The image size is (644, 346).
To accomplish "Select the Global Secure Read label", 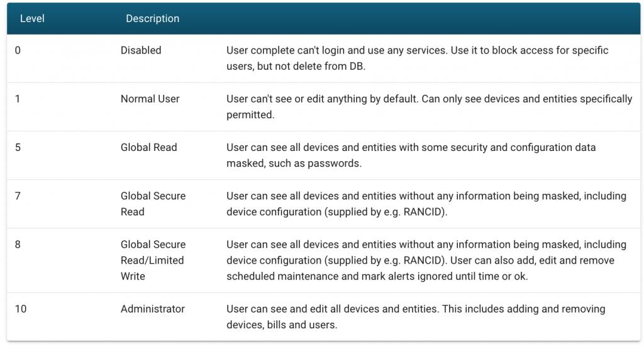I will click(x=153, y=204).
